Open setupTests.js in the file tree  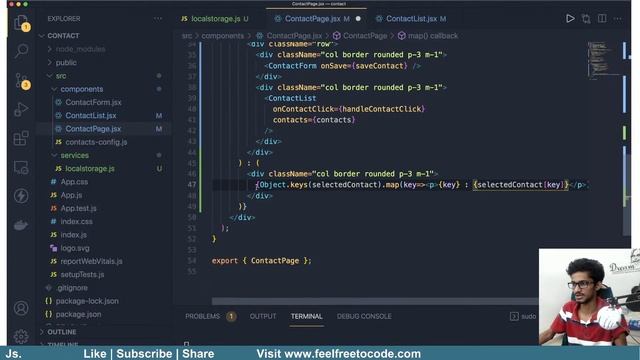click(x=82, y=275)
